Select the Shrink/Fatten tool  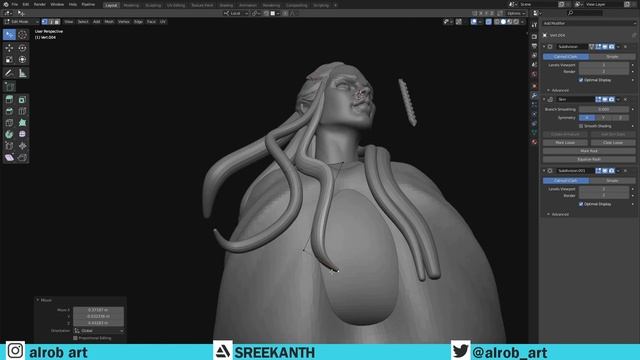[22, 146]
